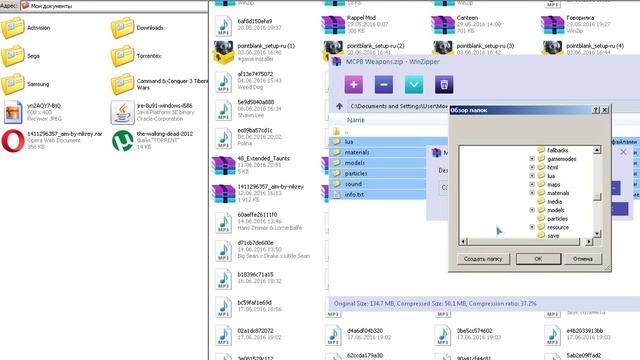
Task: Expand the html folder node
Action: point(532,167)
